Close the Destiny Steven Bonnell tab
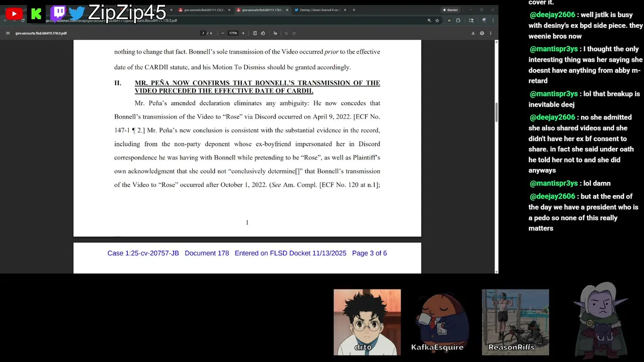Image resolution: width=644 pixels, height=362 pixels. 345,10
